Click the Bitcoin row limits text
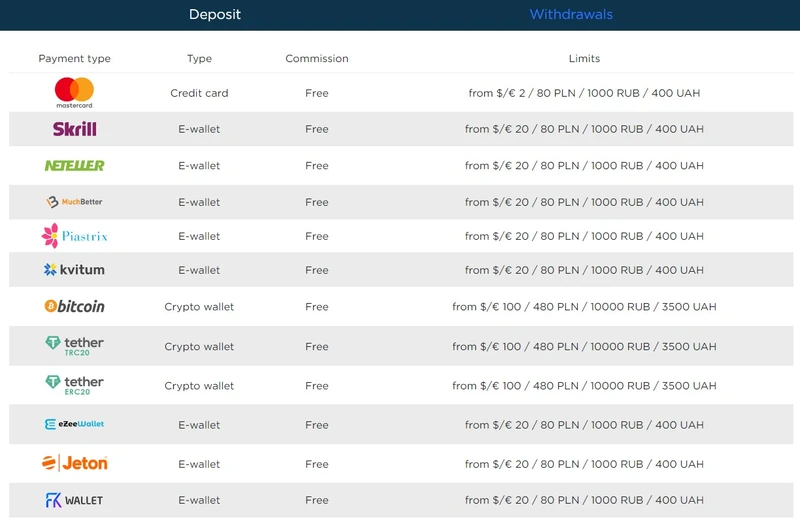800x520 pixels. (584, 307)
